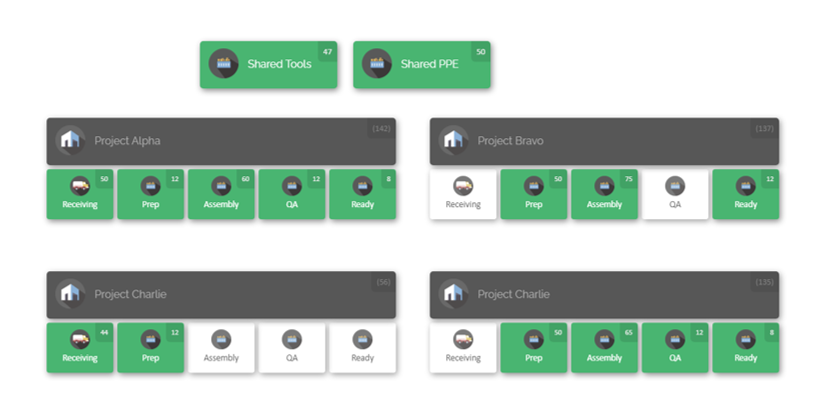Viewport: 827px width, 413px height.
Task: Click truck icon in Project Charlie (56) Receiving
Action: 80,339
